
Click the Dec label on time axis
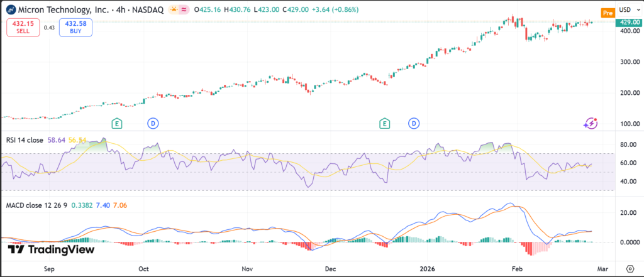coord(330,268)
